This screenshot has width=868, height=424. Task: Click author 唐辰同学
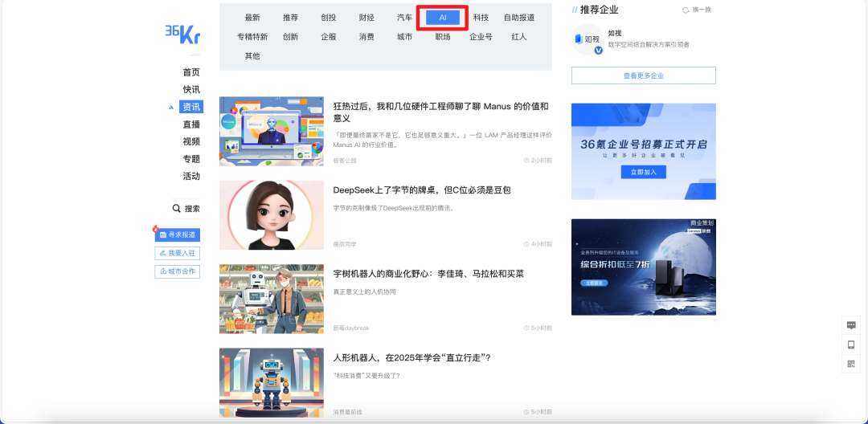(x=344, y=244)
